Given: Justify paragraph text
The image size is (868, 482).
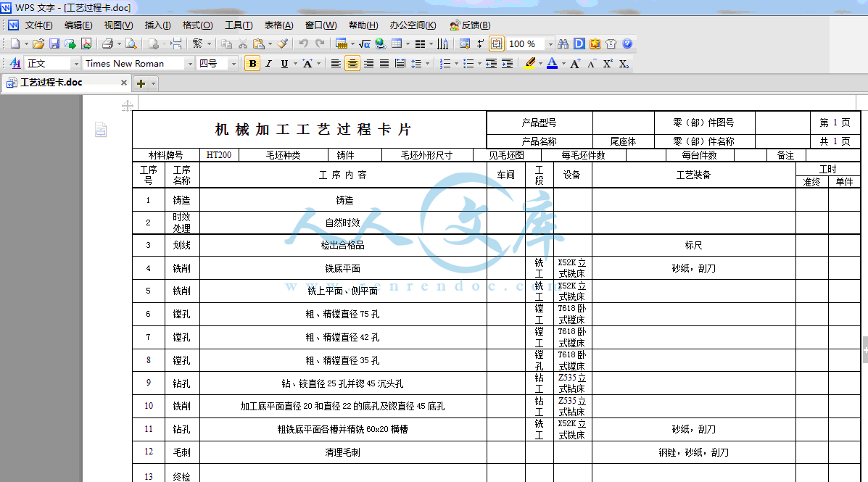Looking at the screenshot, I should coord(384,64).
